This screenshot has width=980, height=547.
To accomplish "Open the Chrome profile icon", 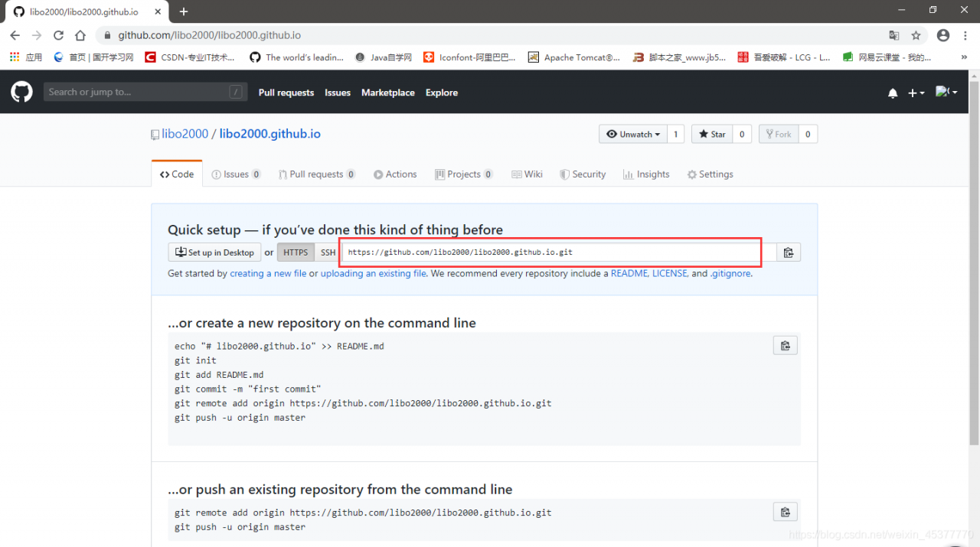I will tap(943, 35).
